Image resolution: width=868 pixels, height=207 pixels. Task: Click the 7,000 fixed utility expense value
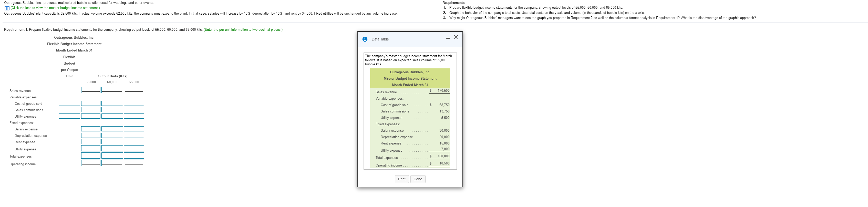point(445,149)
